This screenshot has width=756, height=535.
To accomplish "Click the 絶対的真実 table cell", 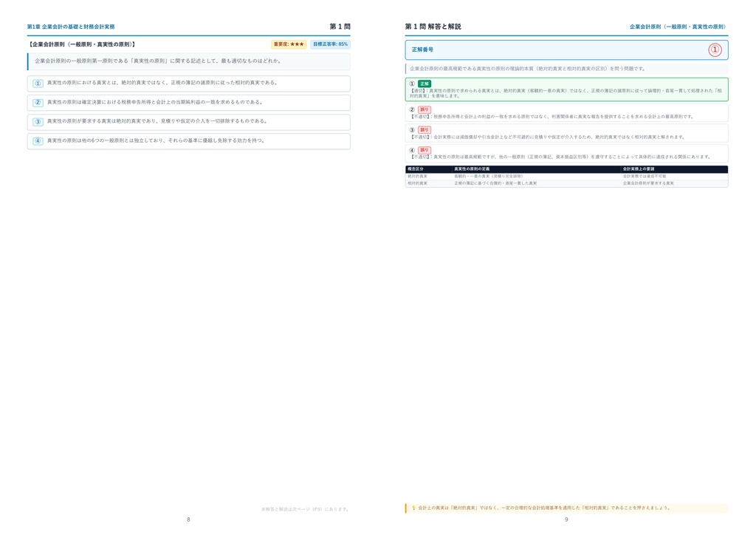I will (x=418, y=177).
